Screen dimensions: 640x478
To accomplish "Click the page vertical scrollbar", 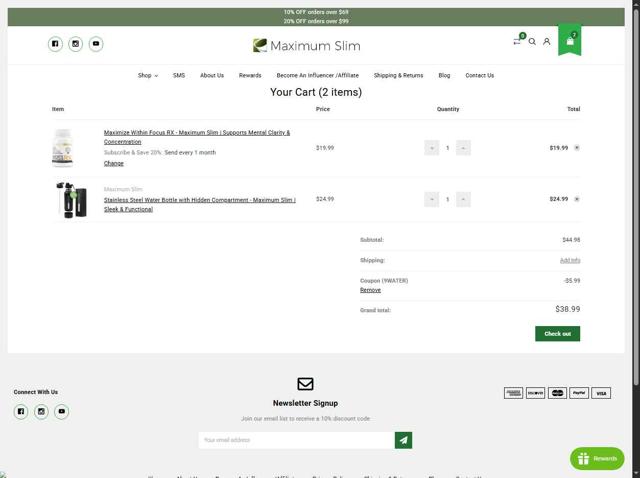I will [x=636, y=196].
